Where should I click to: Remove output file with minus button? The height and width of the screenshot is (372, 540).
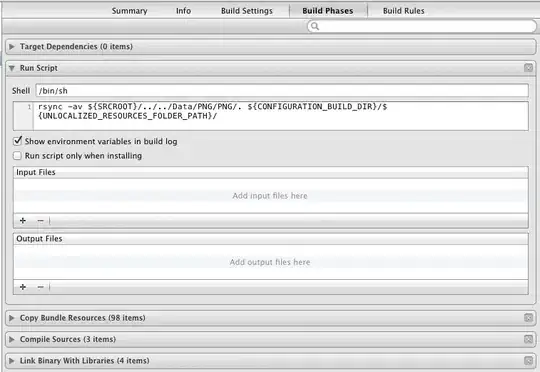[x=41, y=287]
